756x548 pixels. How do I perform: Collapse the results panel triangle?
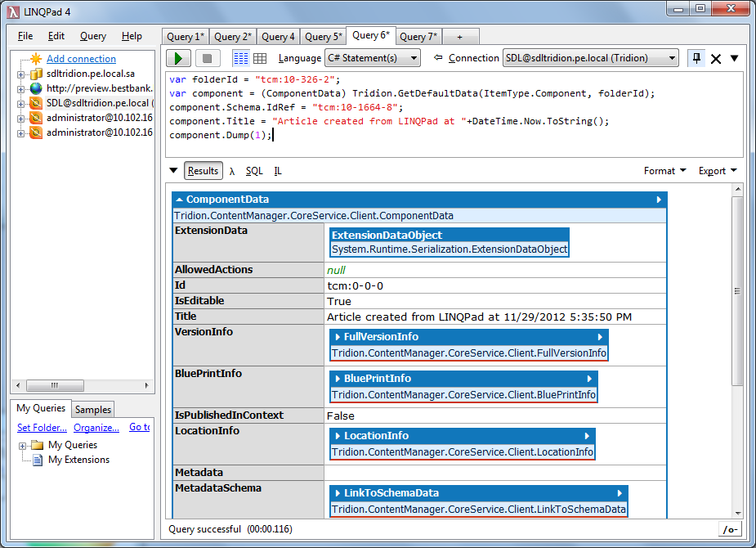(x=173, y=171)
